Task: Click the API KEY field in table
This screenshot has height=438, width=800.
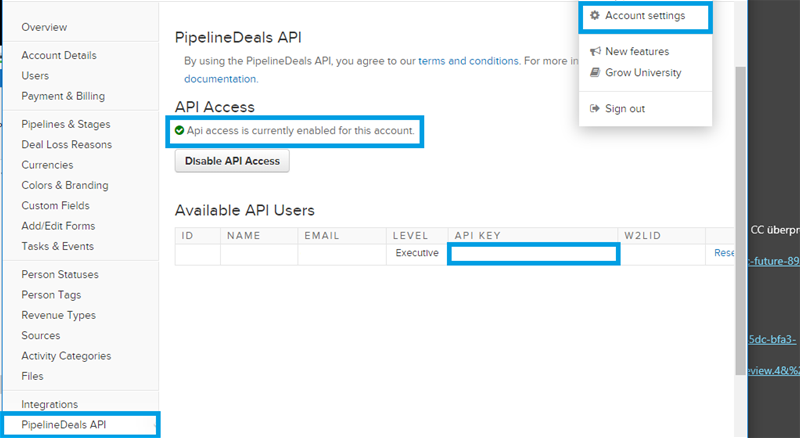Action: (533, 254)
